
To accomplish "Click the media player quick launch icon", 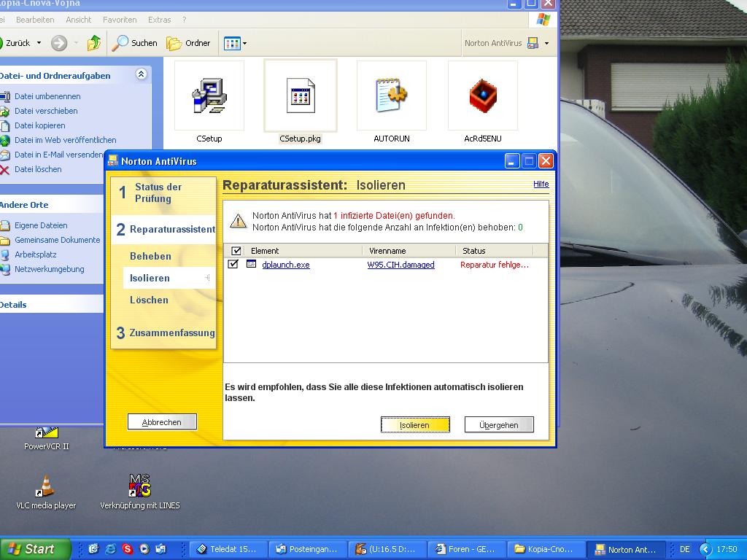I will (144, 549).
